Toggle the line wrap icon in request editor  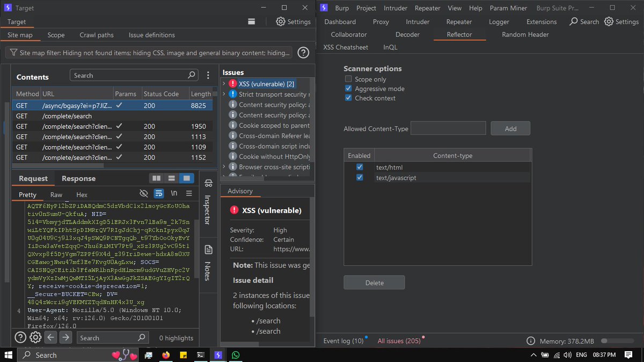pos(159,193)
